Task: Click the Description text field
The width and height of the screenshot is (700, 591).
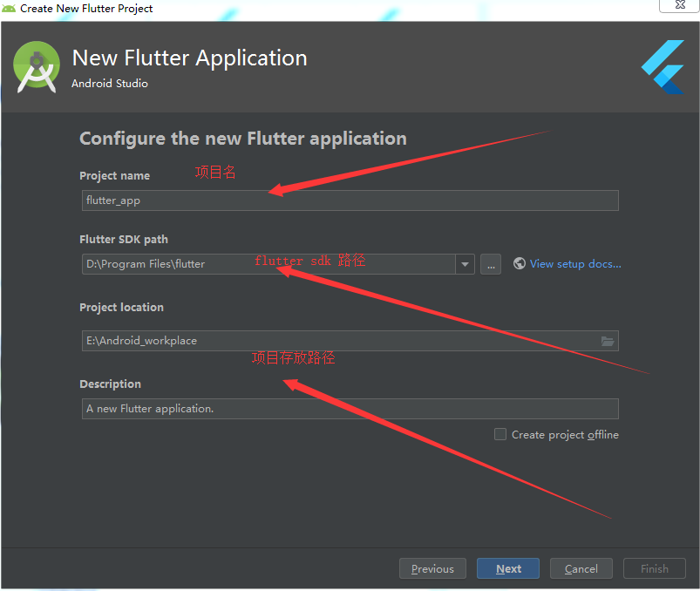Action: (349, 409)
